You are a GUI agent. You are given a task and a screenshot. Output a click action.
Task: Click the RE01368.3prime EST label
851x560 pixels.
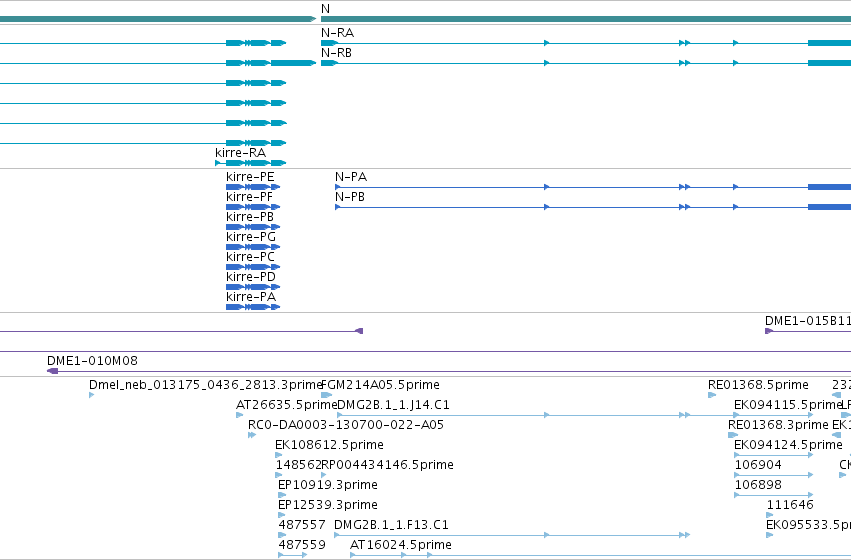[778, 425]
